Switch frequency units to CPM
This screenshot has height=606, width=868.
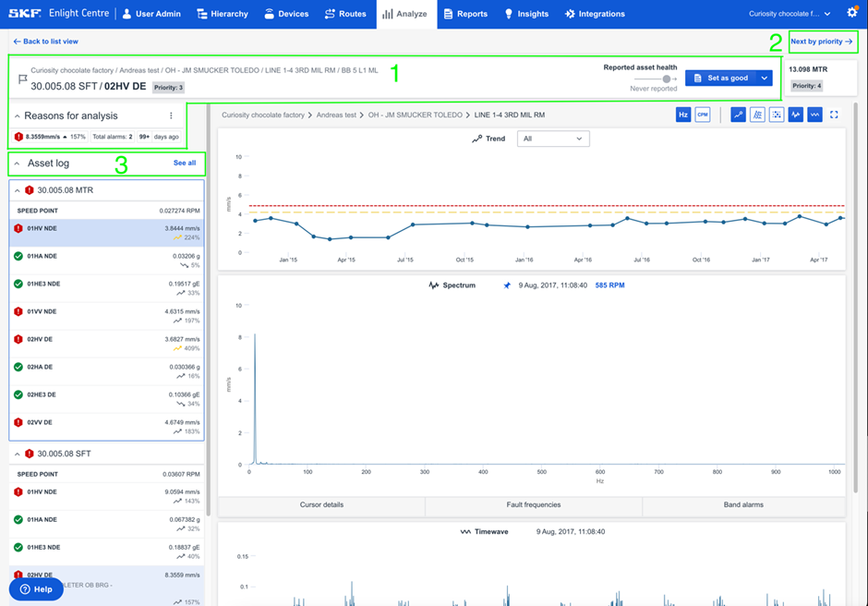point(705,115)
